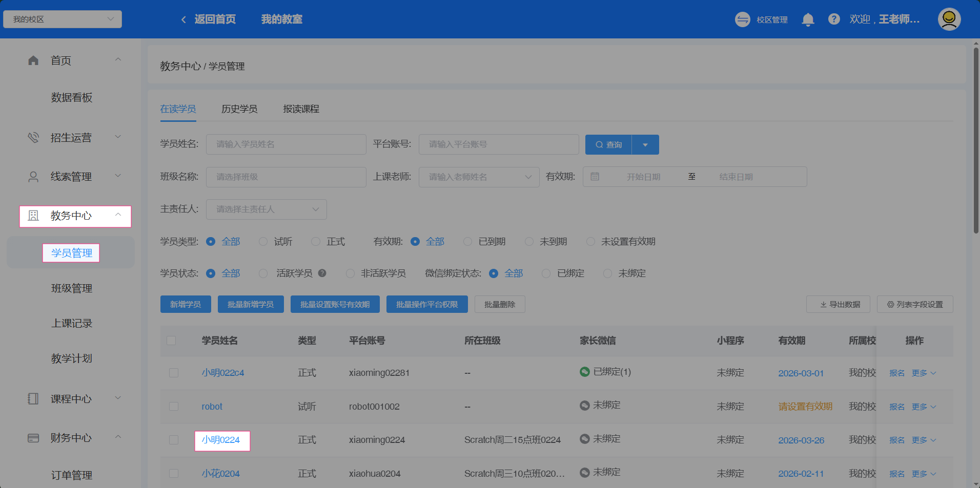Open the help question mark icon
The image size is (980, 488).
click(834, 19)
